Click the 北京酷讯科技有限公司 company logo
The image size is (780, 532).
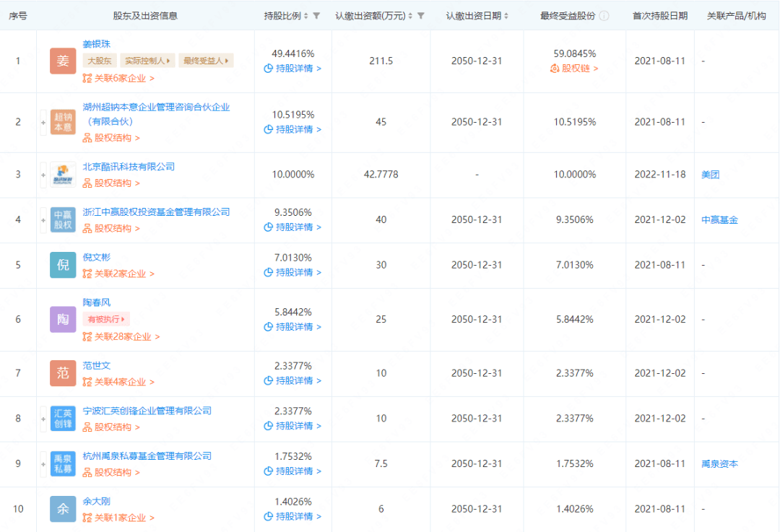click(63, 175)
